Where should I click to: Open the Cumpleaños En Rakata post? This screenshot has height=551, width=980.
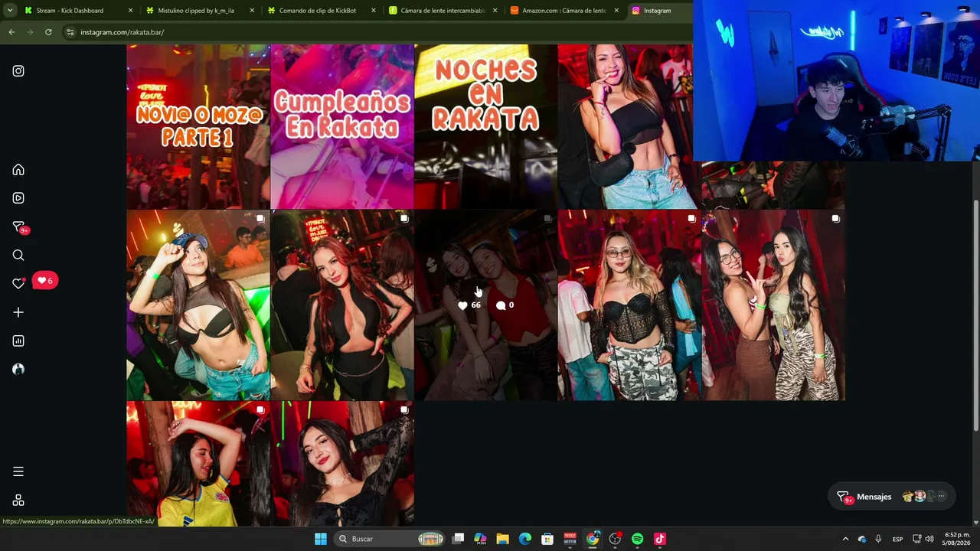tap(342, 126)
